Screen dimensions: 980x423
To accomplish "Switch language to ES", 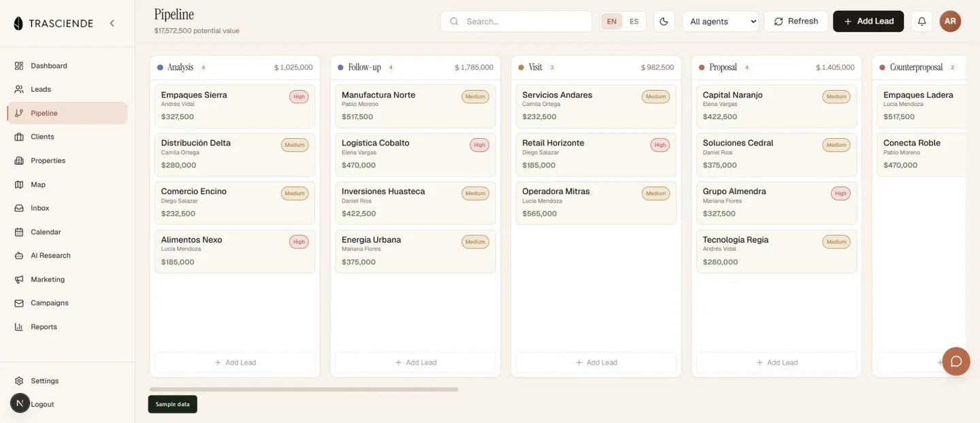I will click(x=634, y=21).
